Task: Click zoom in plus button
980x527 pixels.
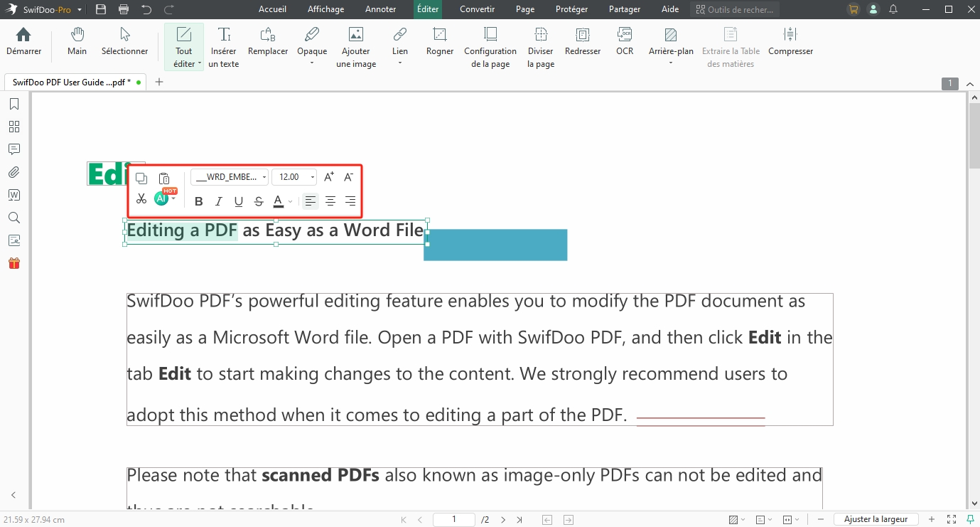Action: click(932, 519)
